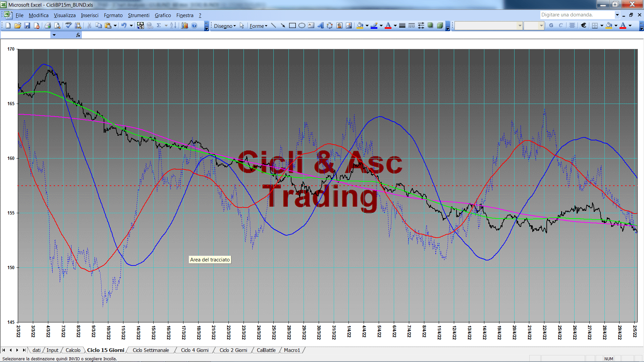Open Shadow Style icon

point(430,25)
